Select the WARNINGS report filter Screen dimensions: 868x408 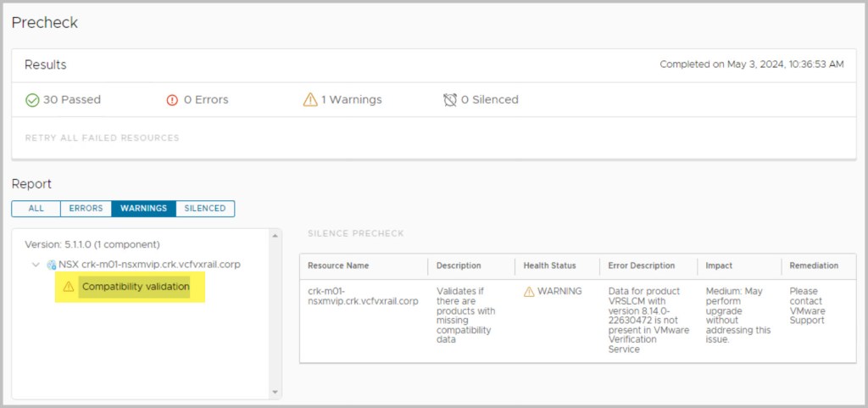tap(143, 209)
